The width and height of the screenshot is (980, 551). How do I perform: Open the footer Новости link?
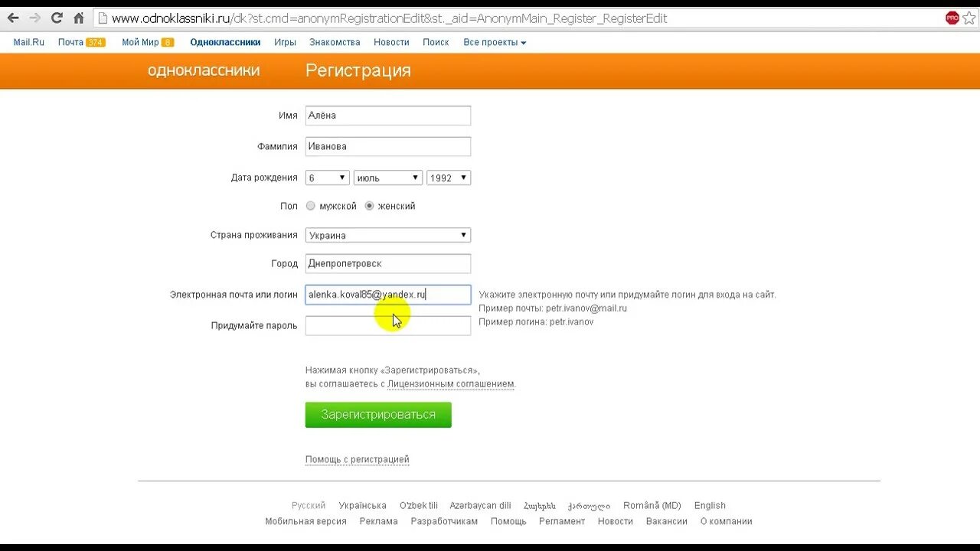pyautogui.click(x=616, y=521)
